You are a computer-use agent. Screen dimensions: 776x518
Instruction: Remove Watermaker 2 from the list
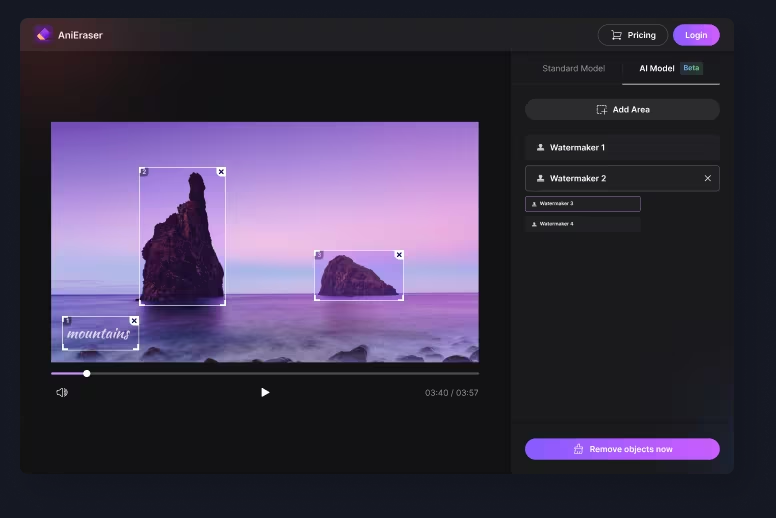[x=707, y=178]
